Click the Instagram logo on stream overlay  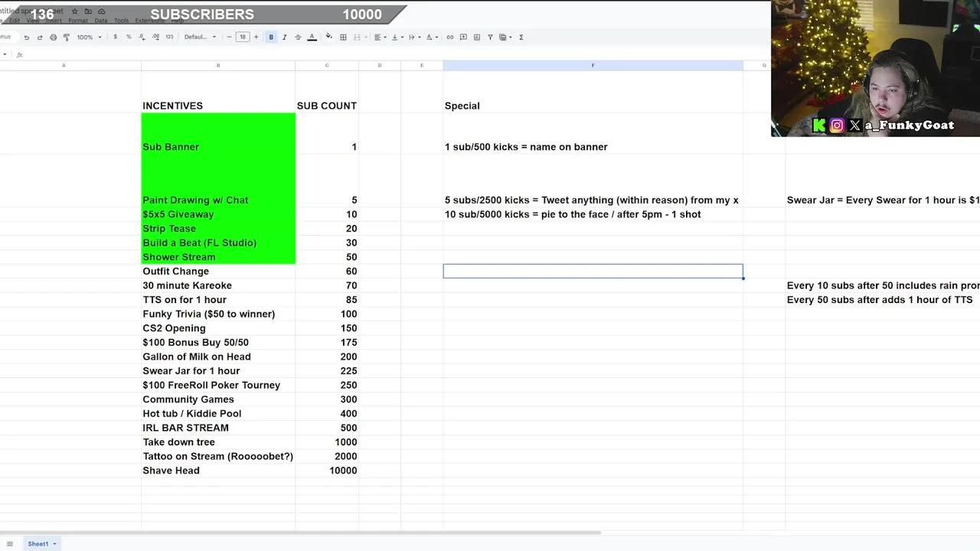[x=837, y=126]
